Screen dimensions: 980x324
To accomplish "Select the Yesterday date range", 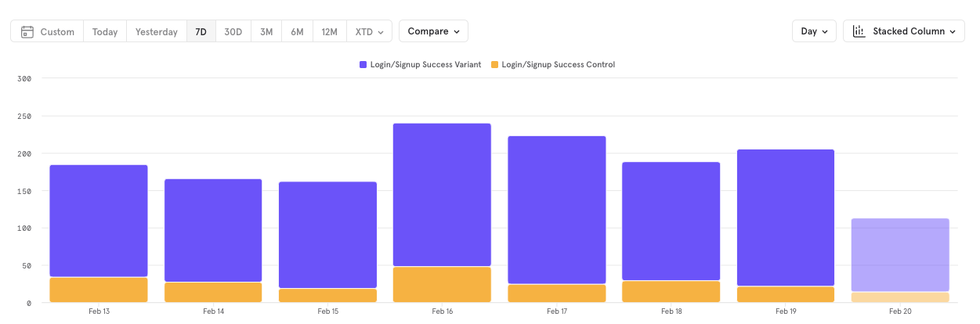I will click(157, 32).
